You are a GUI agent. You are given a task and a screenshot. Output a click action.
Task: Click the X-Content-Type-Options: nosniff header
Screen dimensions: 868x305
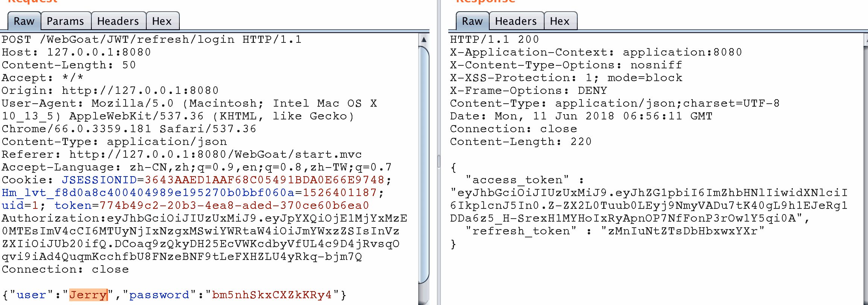click(x=566, y=65)
